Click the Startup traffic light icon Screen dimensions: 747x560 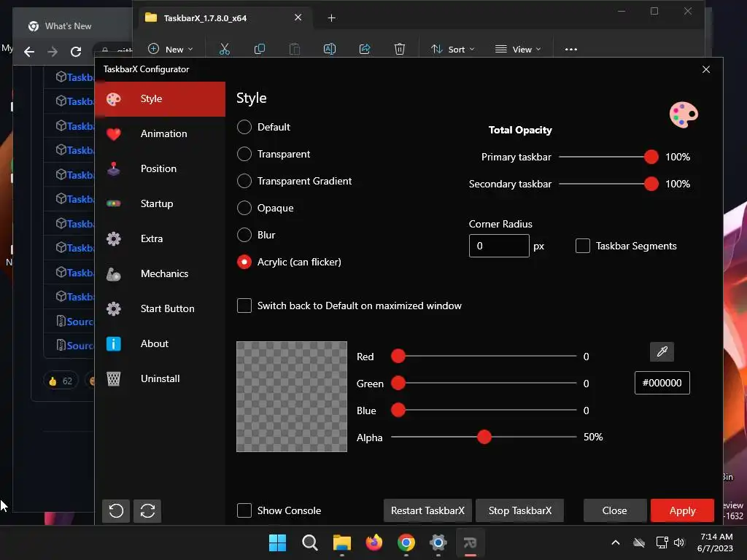click(113, 204)
